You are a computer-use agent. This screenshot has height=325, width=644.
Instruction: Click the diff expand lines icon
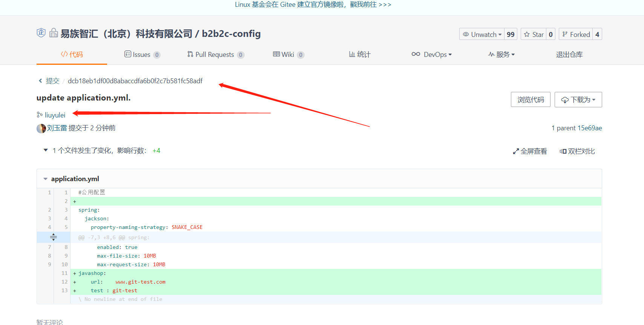53,237
